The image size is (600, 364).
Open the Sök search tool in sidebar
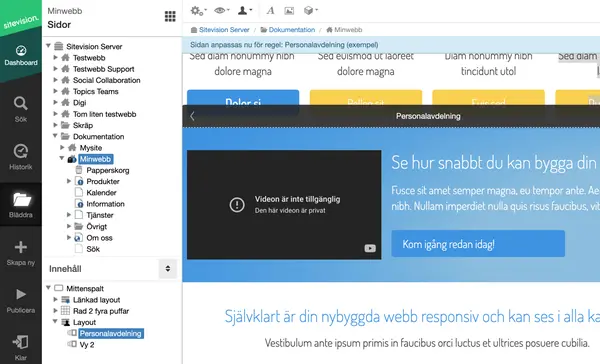[x=21, y=109]
